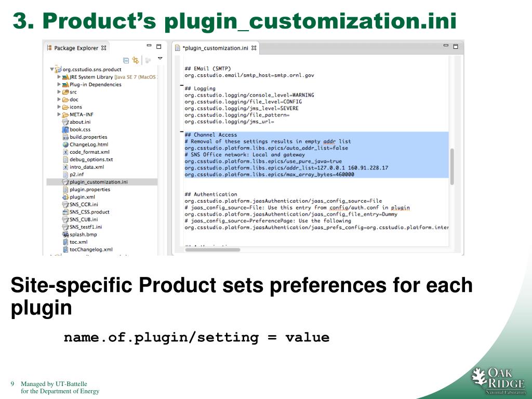532x399 pixels.
Task: Click the jaas_config_file_entry=Dummy line
Action: pos(291,215)
